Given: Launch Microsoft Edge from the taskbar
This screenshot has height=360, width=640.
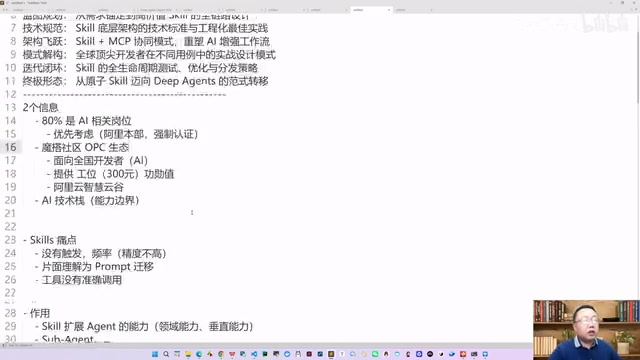Looking at the screenshot, I should tap(199, 354).
